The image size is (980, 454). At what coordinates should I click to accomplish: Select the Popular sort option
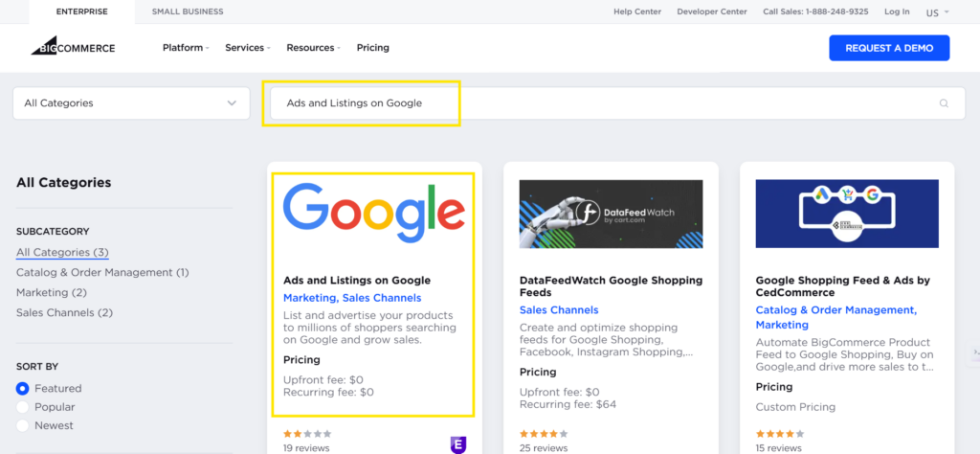(23, 407)
